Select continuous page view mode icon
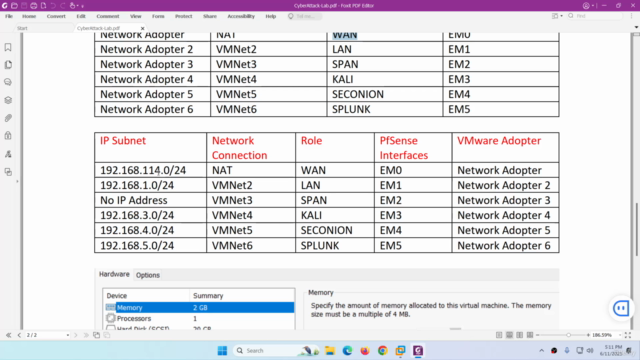The width and height of the screenshot is (640, 360). click(x=509, y=335)
